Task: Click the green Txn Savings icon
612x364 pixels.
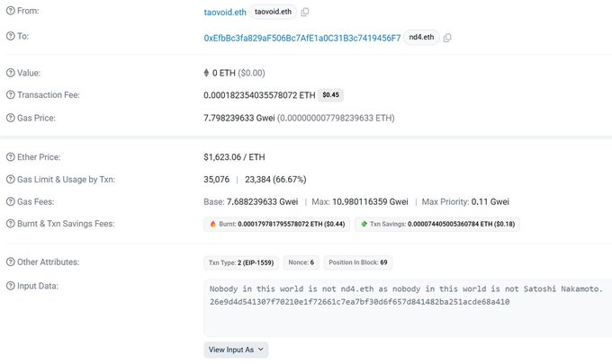Action: (x=364, y=224)
